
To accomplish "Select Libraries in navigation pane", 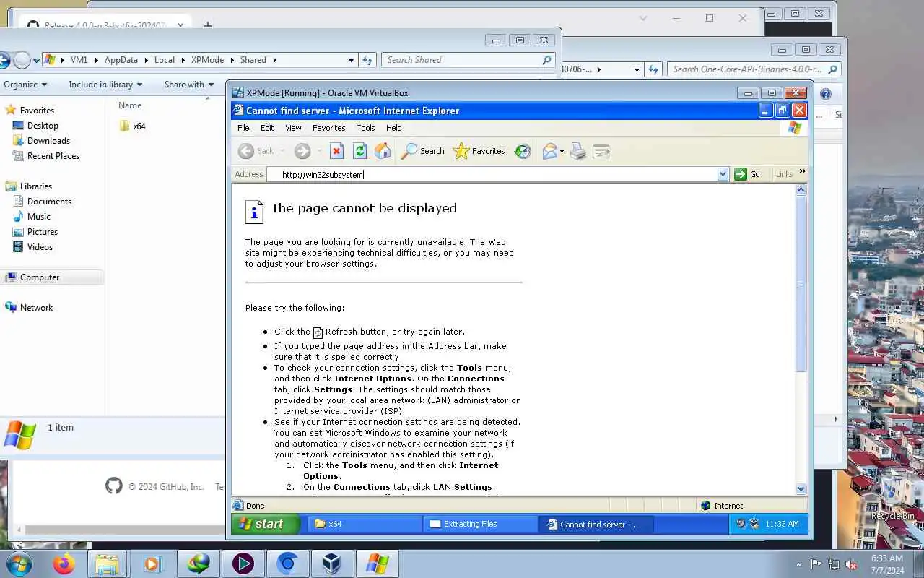I will [36, 186].
